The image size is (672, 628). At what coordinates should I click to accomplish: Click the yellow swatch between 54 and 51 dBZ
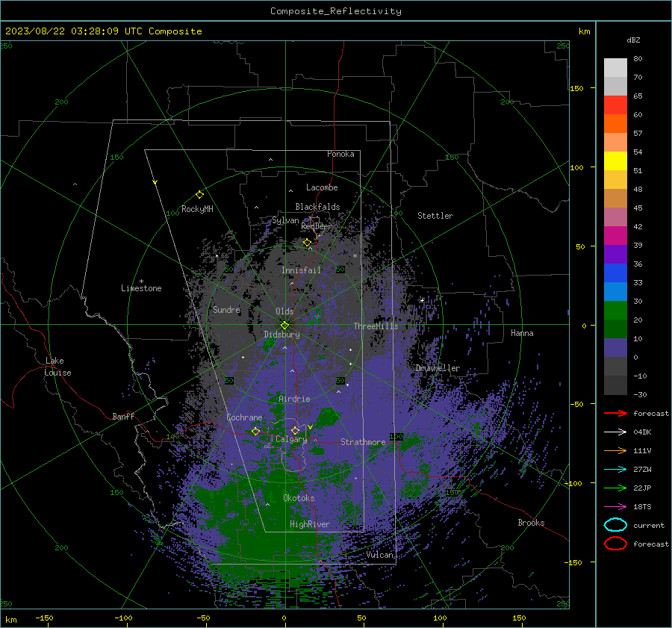615,161
